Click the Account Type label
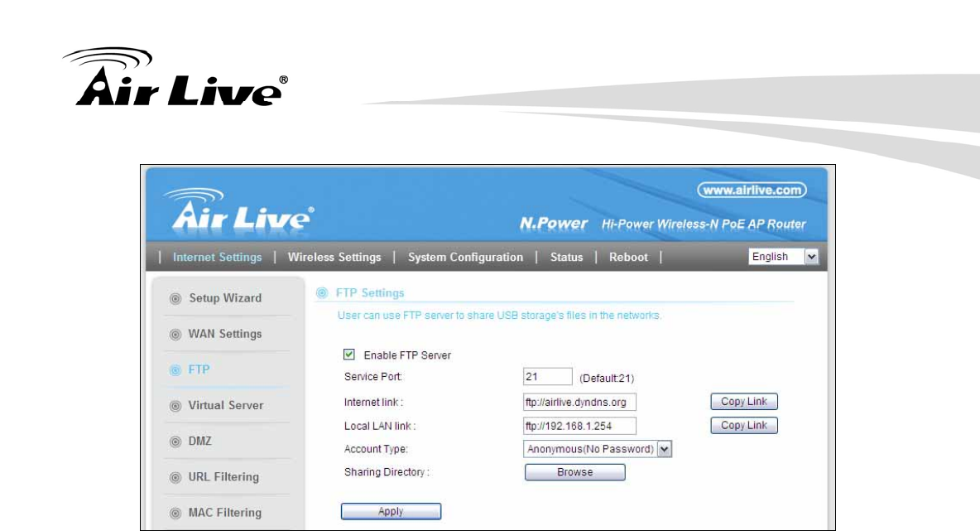 (376, 449)
